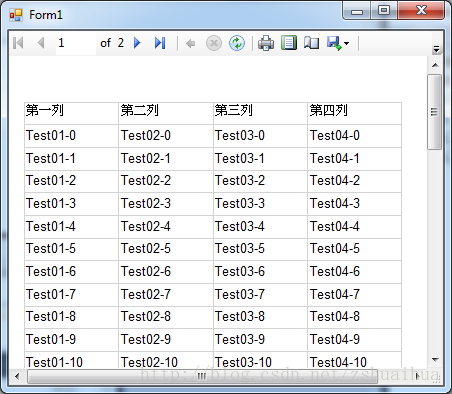Click cell Test01-10

[71, 360]
